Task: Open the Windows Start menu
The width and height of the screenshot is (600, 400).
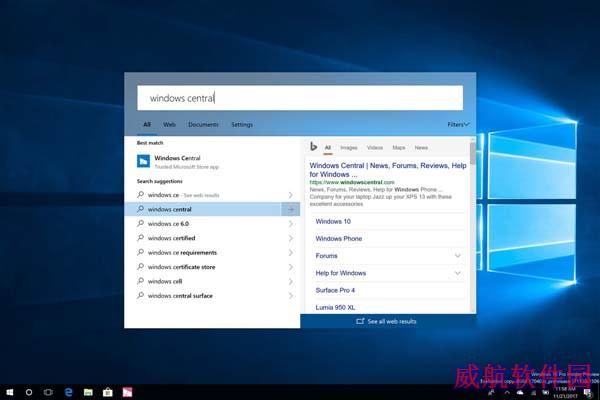Action: click(10, 392)
